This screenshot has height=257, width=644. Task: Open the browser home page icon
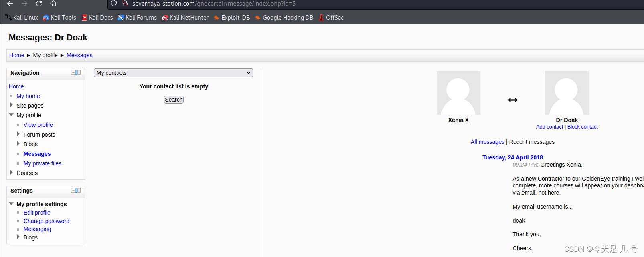pyautogui.click(x=53, y=4)
